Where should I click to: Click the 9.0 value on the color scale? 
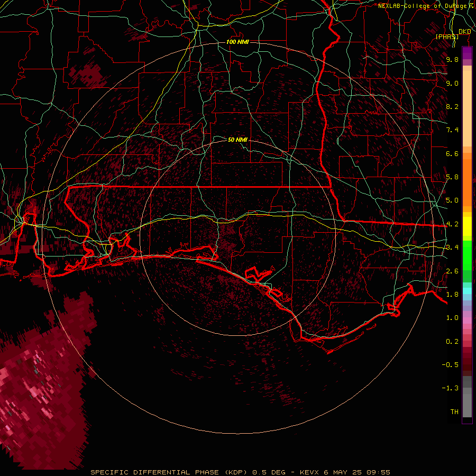[x=452, y=83]
